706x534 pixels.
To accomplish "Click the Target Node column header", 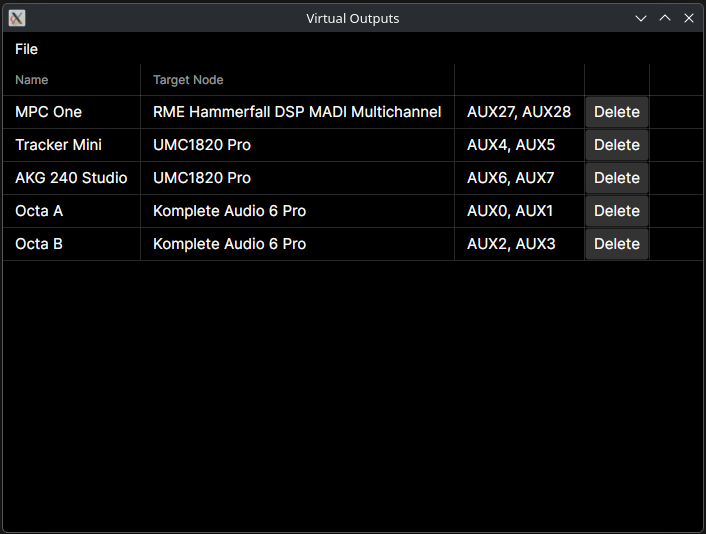I will (x=298, y=80).
